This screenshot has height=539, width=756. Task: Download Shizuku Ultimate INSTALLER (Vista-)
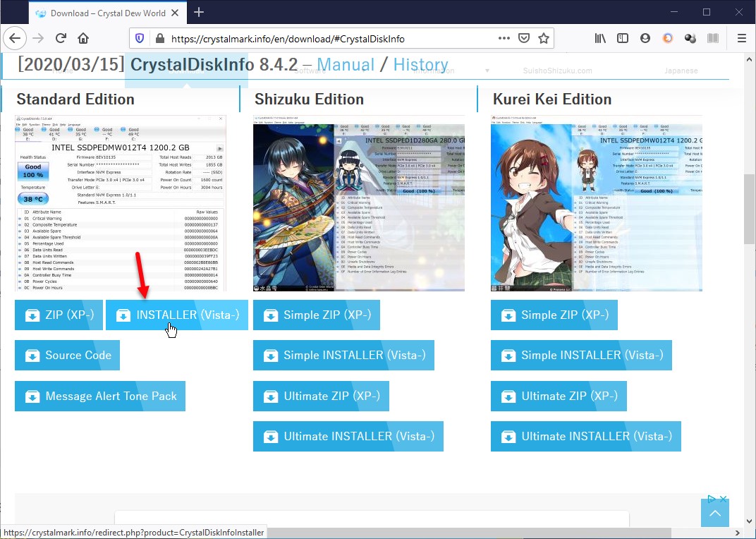point(348,436)
